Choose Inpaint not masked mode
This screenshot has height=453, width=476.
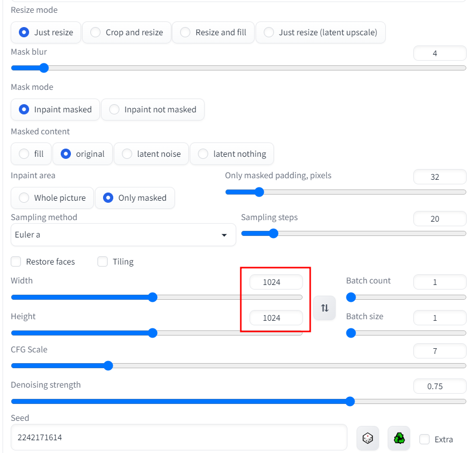(x=153, y=109)
